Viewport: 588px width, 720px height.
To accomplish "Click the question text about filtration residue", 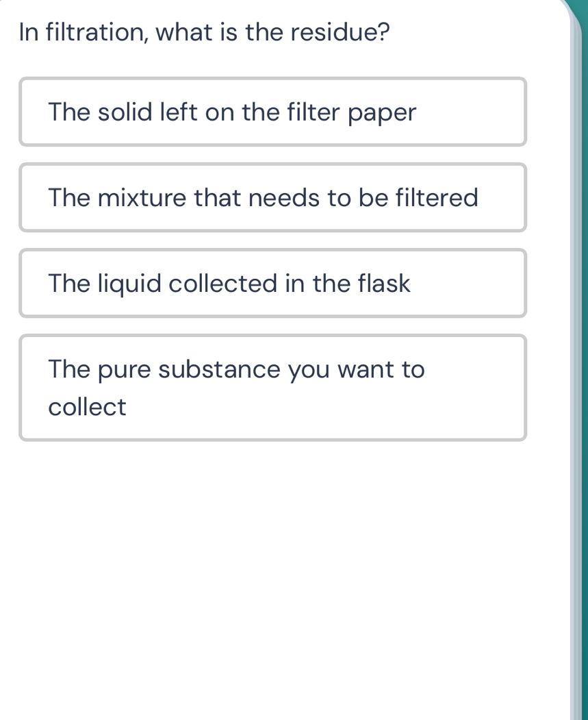I will 203,32.
